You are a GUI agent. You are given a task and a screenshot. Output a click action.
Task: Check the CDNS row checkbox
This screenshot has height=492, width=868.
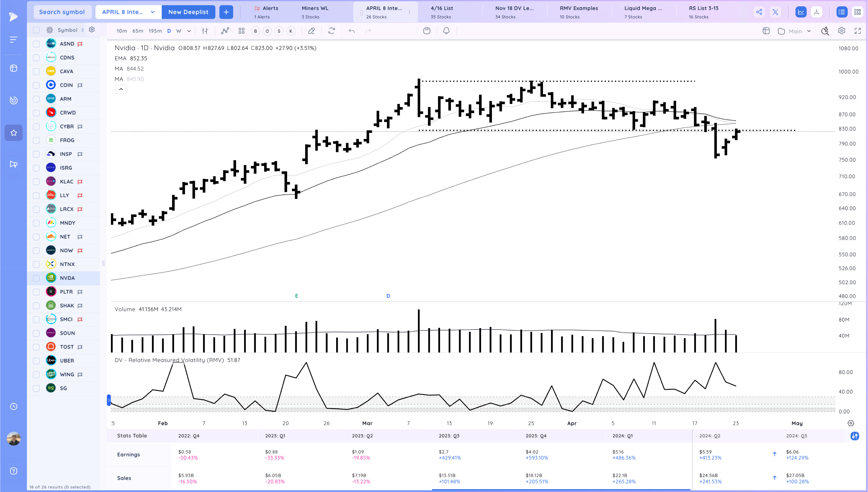[x=36, y=58]
